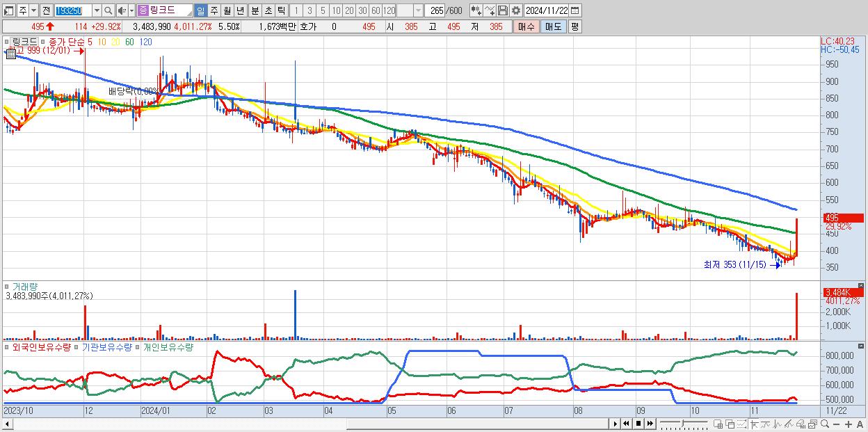Open the dropdown arrow next to speaker icon

(x=131, y=10)
